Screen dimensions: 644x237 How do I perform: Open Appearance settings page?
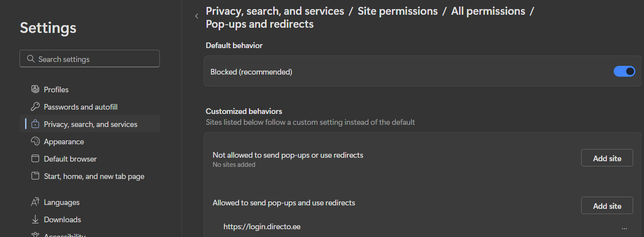tap(64, 142)
